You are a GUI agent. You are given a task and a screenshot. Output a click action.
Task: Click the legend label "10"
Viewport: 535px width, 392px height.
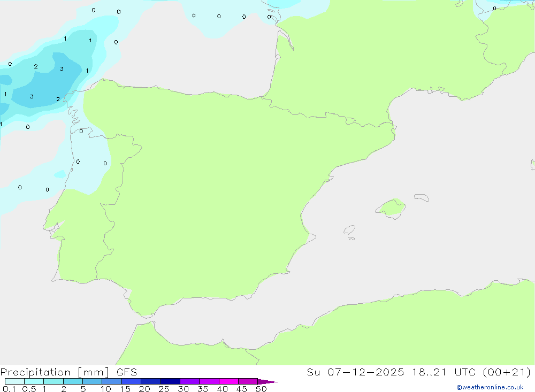coord(106,389)
